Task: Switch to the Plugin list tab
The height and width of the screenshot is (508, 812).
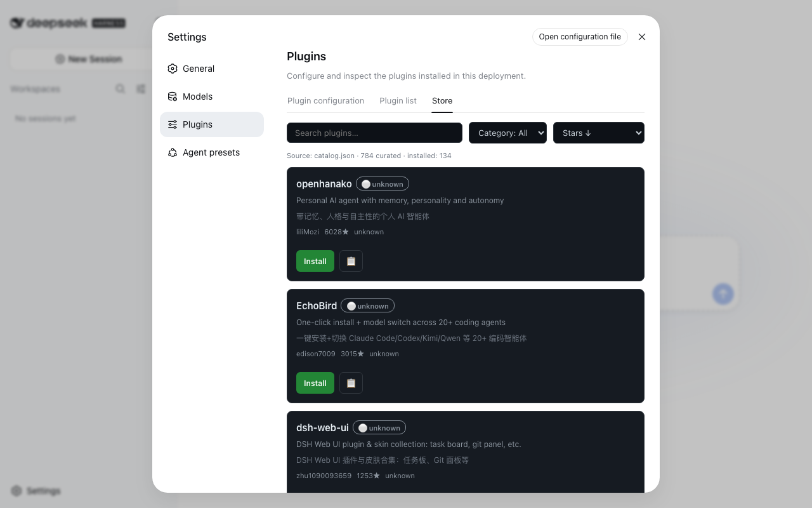Action: (398, 100)
